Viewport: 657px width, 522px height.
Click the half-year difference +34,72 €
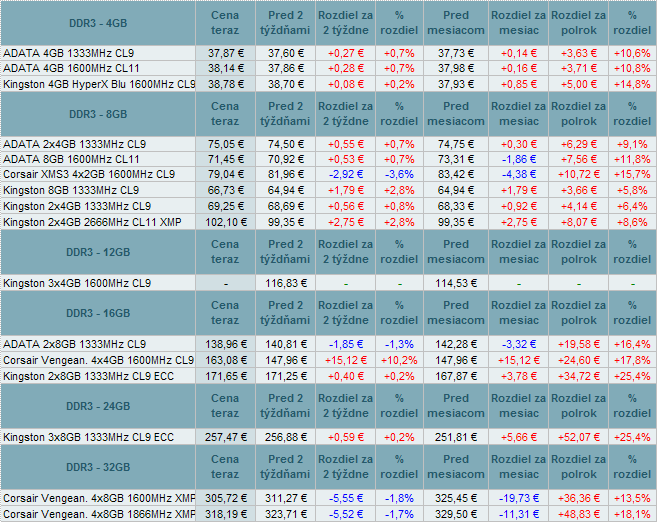579,376
